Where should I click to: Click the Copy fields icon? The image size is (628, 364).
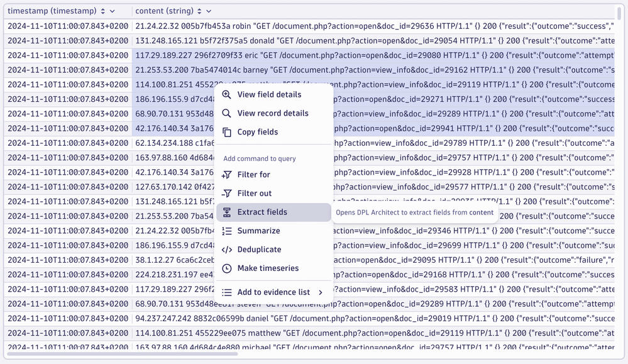pyautogui.click(x=227, y=133)
